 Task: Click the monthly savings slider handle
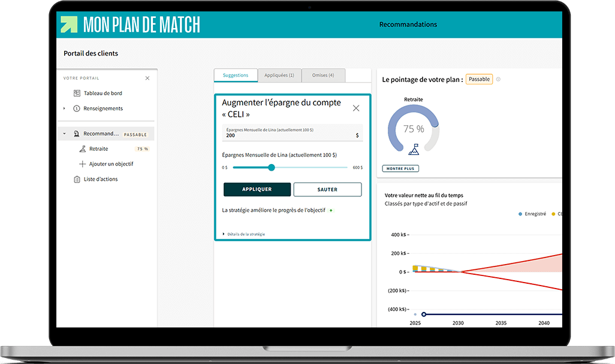[x=272, y=168]
